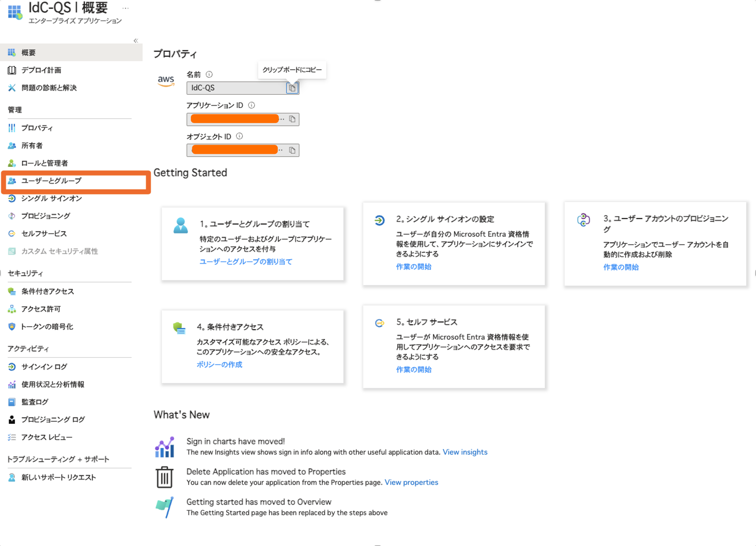Click info icon beside アプリケーション ID

click(252, 105)
